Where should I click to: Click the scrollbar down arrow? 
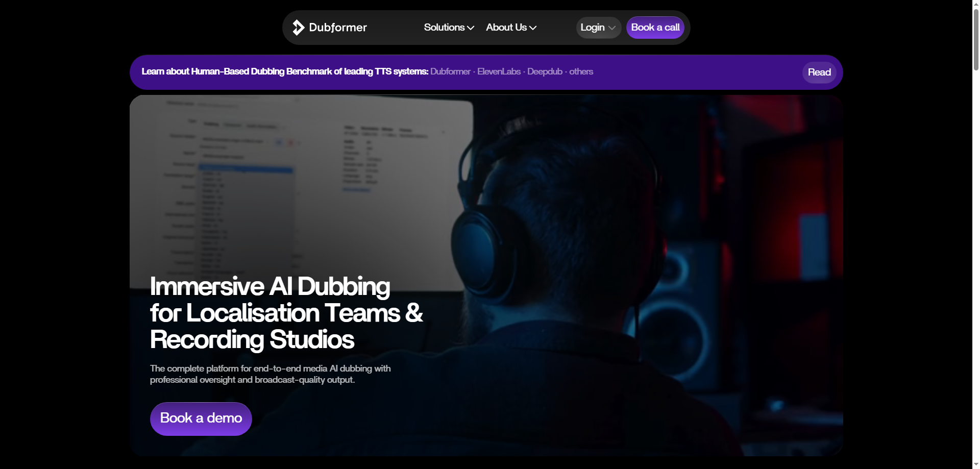(x=975, y=465)
